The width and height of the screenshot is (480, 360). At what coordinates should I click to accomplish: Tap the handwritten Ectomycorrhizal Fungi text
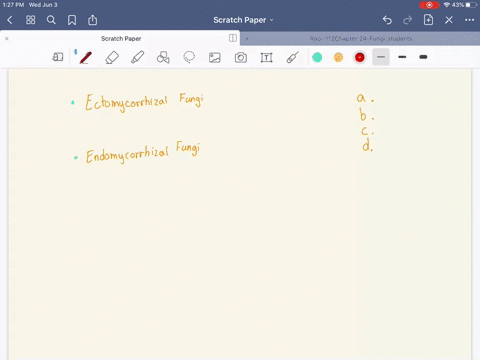click(144, 102)
